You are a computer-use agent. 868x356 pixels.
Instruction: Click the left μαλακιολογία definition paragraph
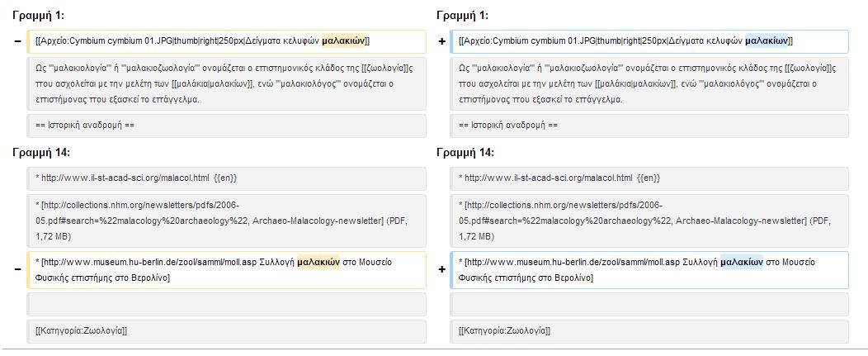click(x=226, y=83)
